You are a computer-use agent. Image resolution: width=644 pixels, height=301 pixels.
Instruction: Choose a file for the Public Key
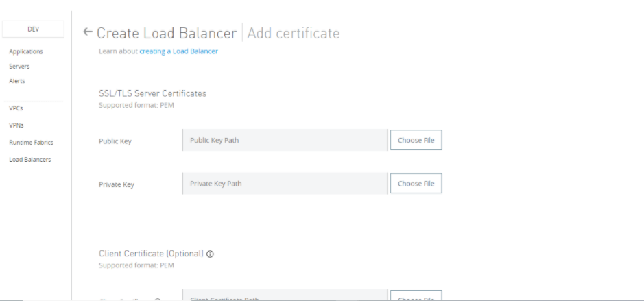pos(416,141)
